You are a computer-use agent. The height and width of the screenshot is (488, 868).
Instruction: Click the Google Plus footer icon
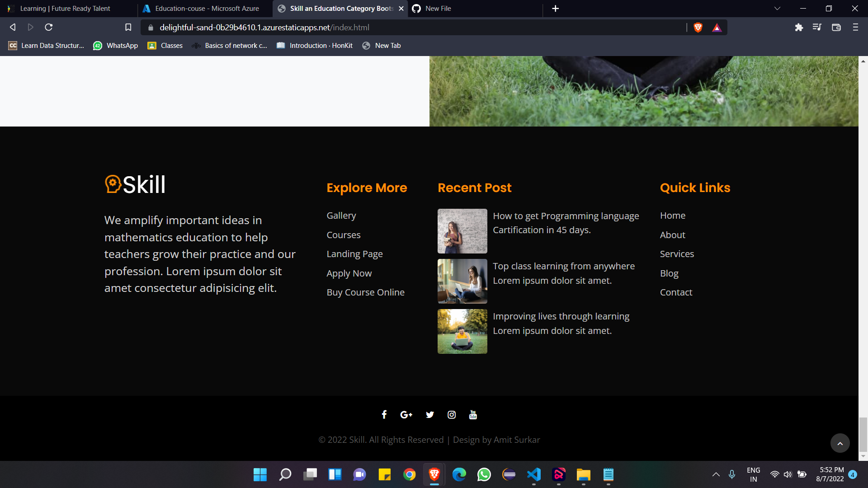406,415
